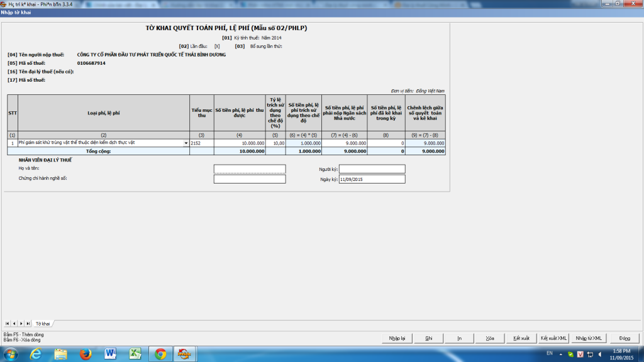
Task: Launch Google Chrome from the taskbar
Action: [160, 354]
